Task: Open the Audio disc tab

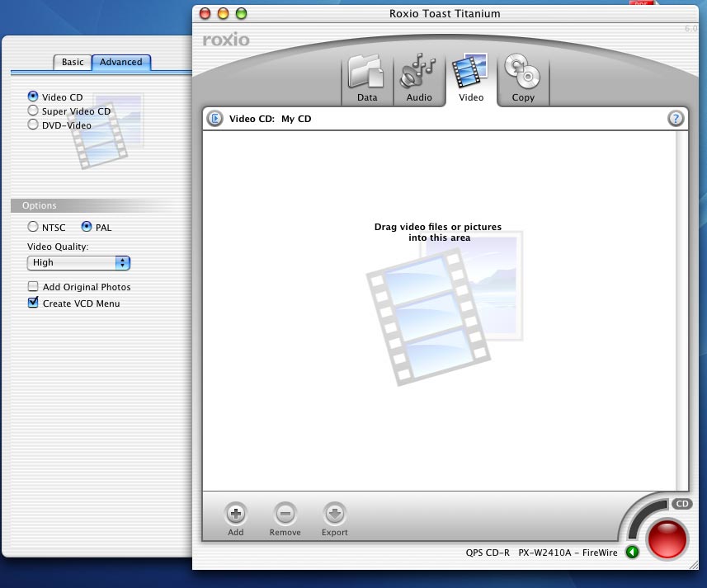Action: pos(419,79)
